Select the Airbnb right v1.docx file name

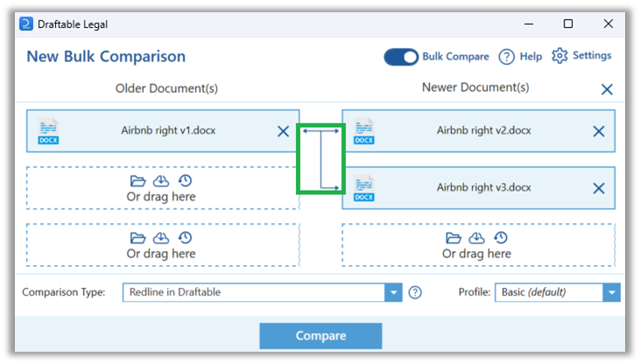click(168, 130)
